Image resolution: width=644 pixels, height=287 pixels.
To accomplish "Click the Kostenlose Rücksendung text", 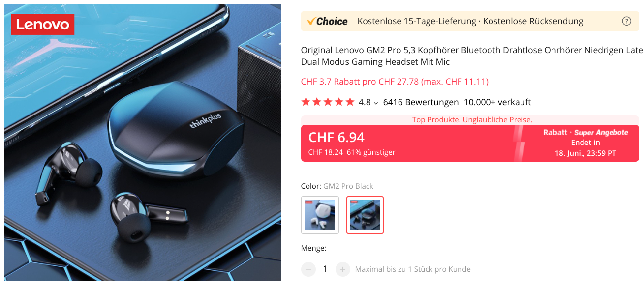I will coord(533,21).
